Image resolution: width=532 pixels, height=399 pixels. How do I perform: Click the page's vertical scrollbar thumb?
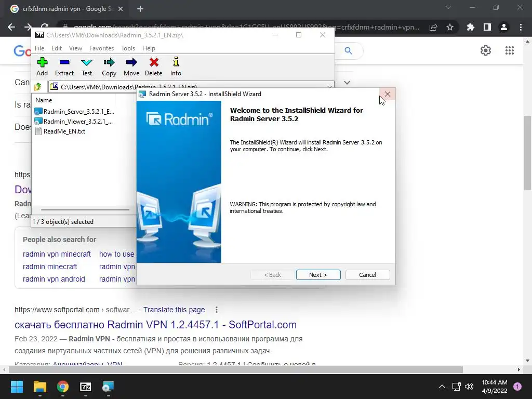pos(527,153)
